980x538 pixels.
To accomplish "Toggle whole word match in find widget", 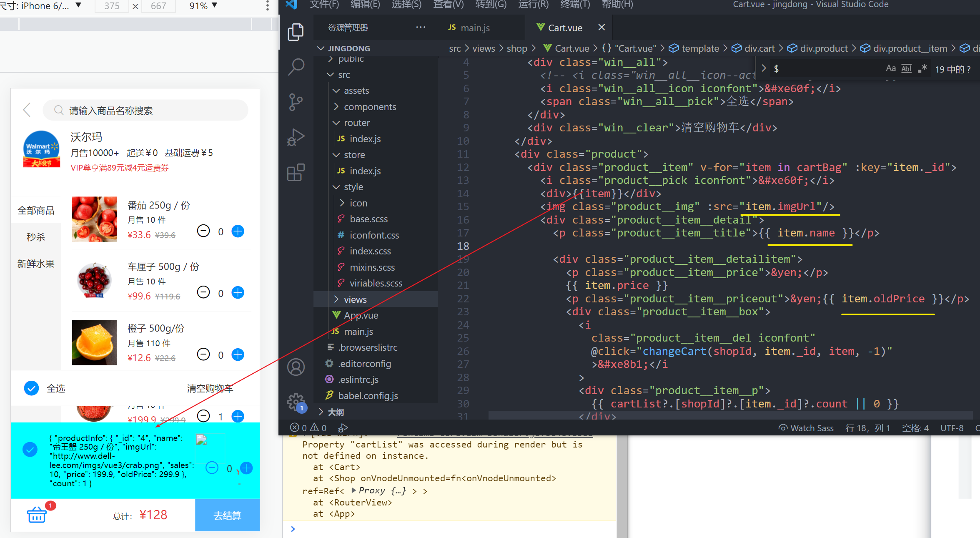I will [x=907, y=68].
